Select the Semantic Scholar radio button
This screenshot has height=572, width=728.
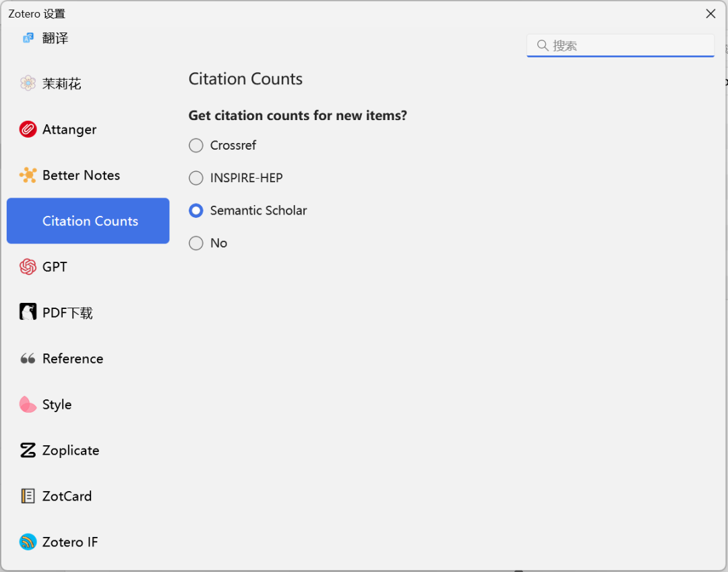click(x=196, y=210)
